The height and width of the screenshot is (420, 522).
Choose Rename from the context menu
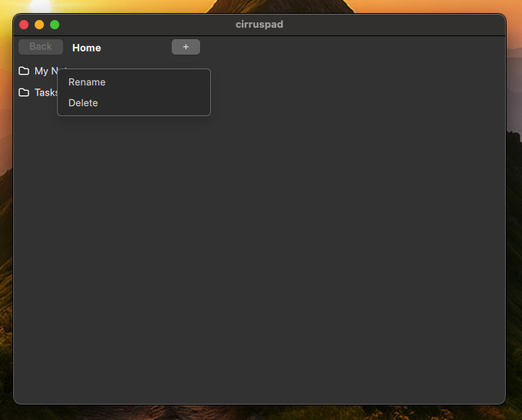click(x=87, y=82)
